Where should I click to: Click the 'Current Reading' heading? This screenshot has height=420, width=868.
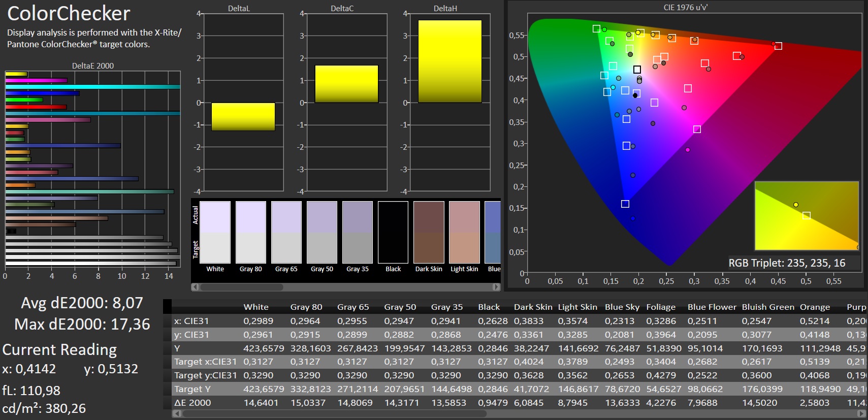tap(59, 350)
